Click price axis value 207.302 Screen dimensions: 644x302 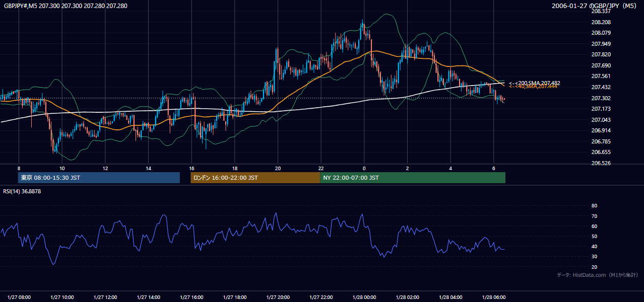(x=601, y=98)
